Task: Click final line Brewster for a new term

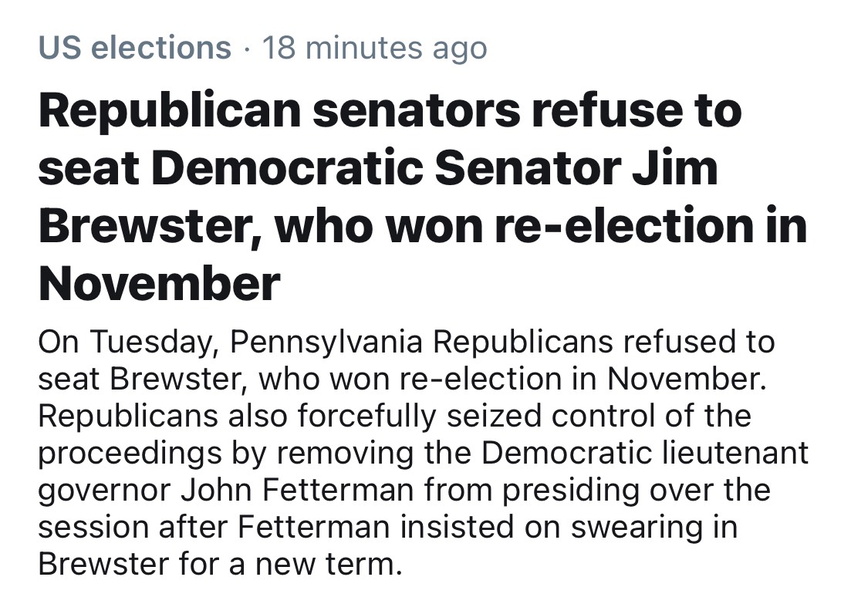Action: coord(220,564)
